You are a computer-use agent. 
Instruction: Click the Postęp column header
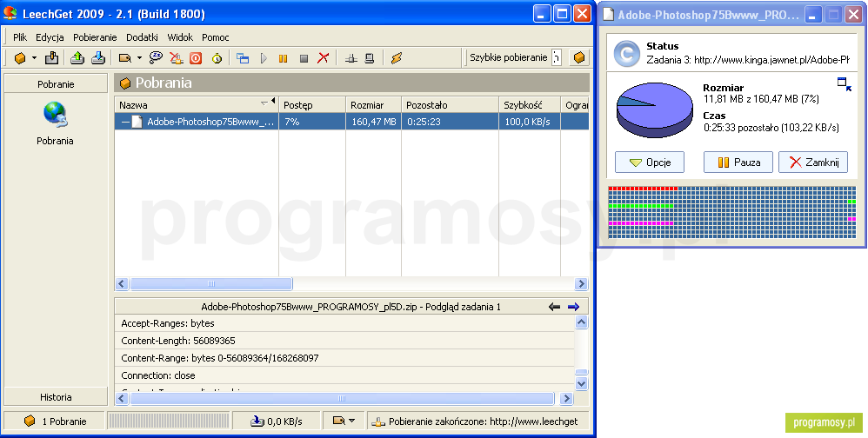click(x=312, y=104)
